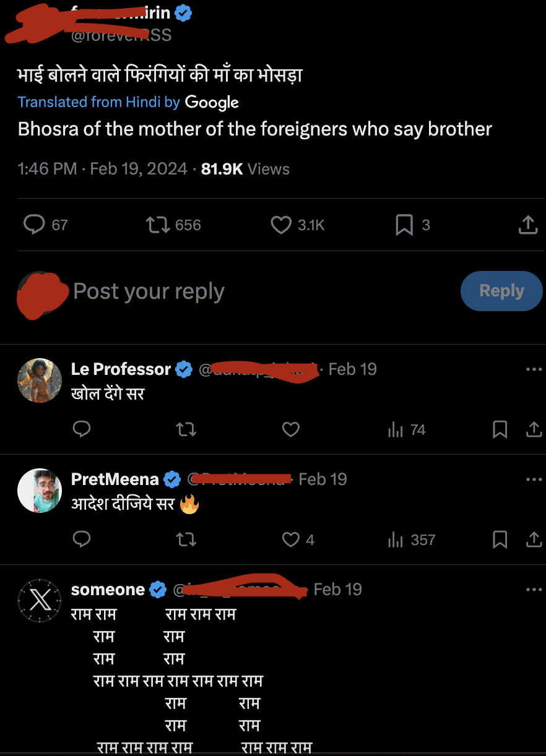Screen dimensions: 546x756
Task: Like PretMeena's reply with 4 likes
Action: [x=292, y=540]
